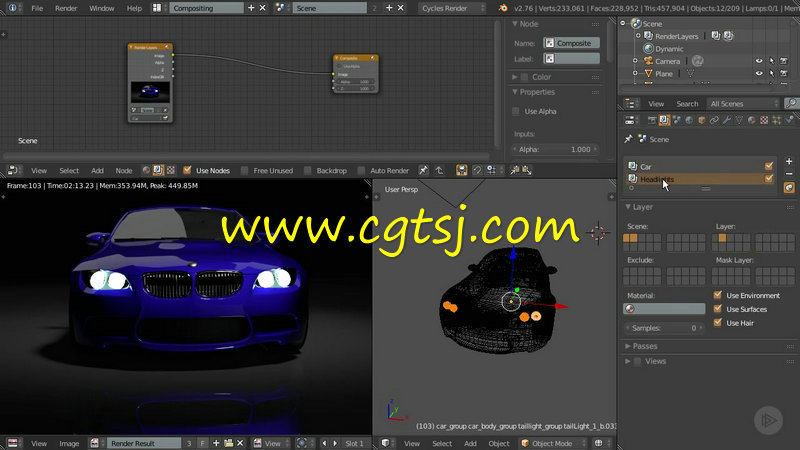The width and height of the screenshot is (800, 450).
Task: Go to parent node tree icon
Action: [x=439, y=170]
